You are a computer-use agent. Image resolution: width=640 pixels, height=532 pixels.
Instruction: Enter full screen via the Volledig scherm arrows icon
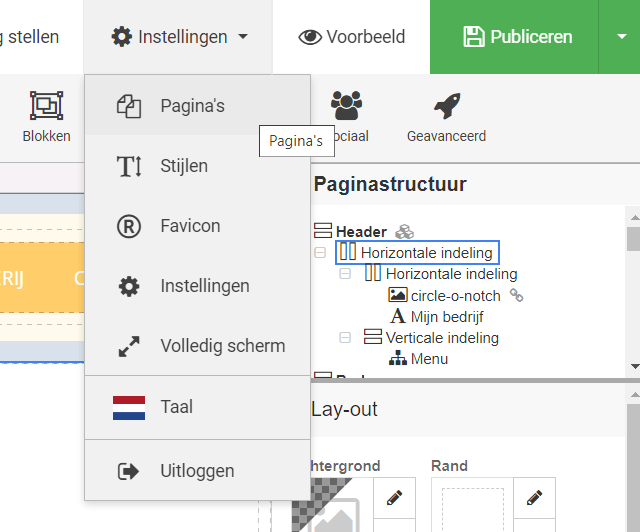[129, 346]
